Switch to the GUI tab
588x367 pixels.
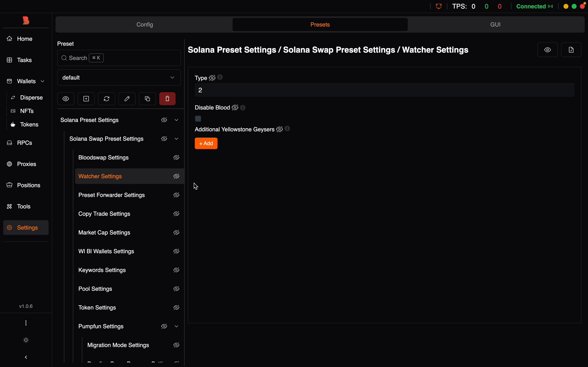point(496,24)
